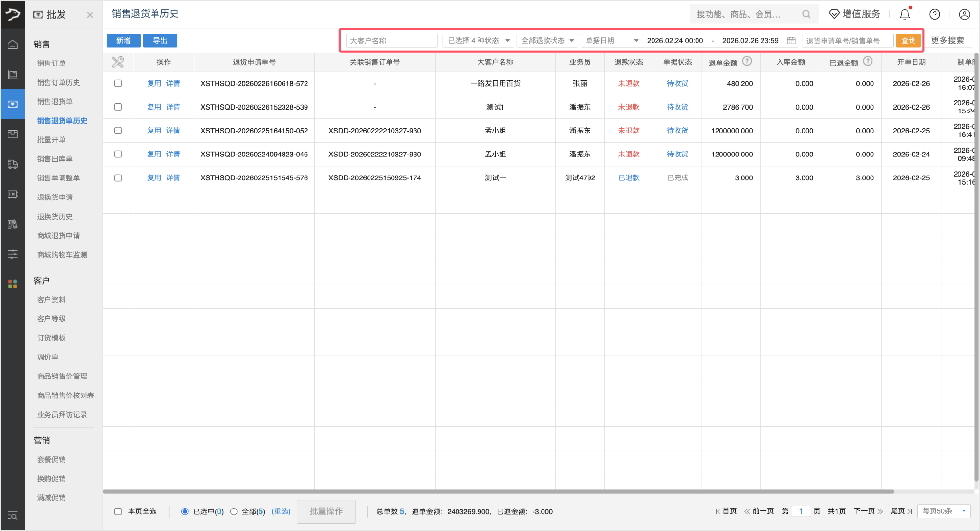Open the help question mark icon
This screenshot has height=531, width=980.
coord(935,15)
